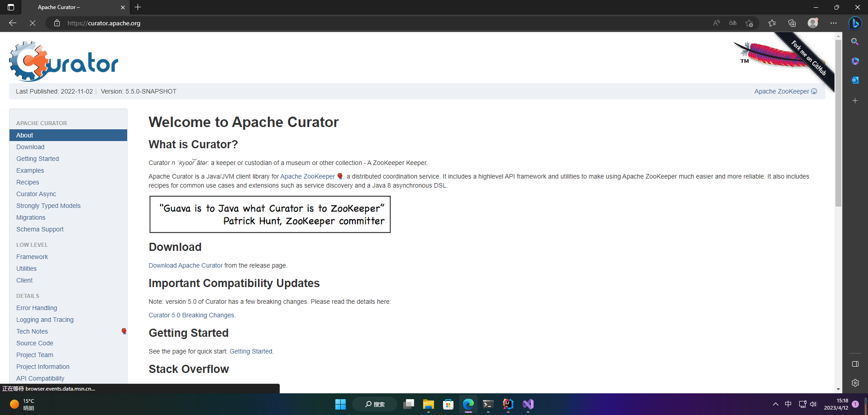
Task: Click the page vertical scrollbar thumb
Action: (x=838, y=123)
